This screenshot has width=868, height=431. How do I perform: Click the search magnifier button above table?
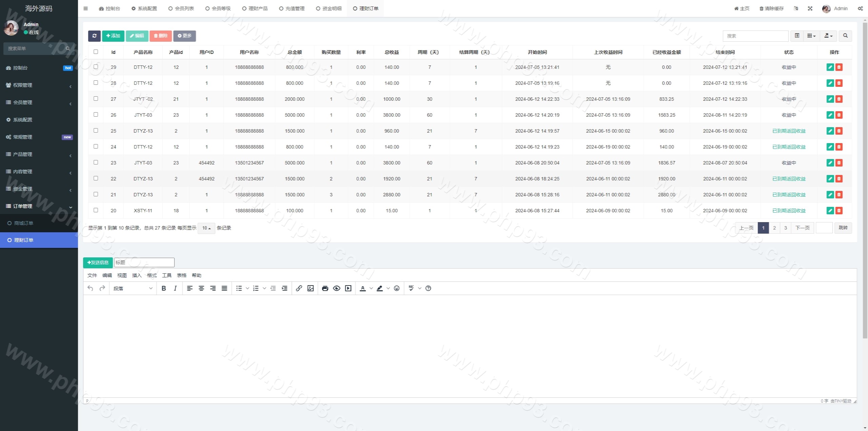click(845, 36)
